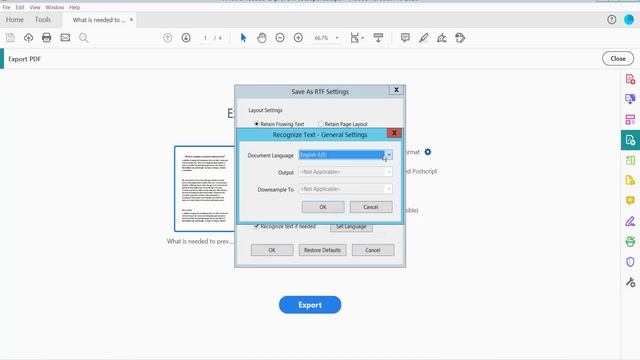Click the export format settings gear icon

pos(427,152)
